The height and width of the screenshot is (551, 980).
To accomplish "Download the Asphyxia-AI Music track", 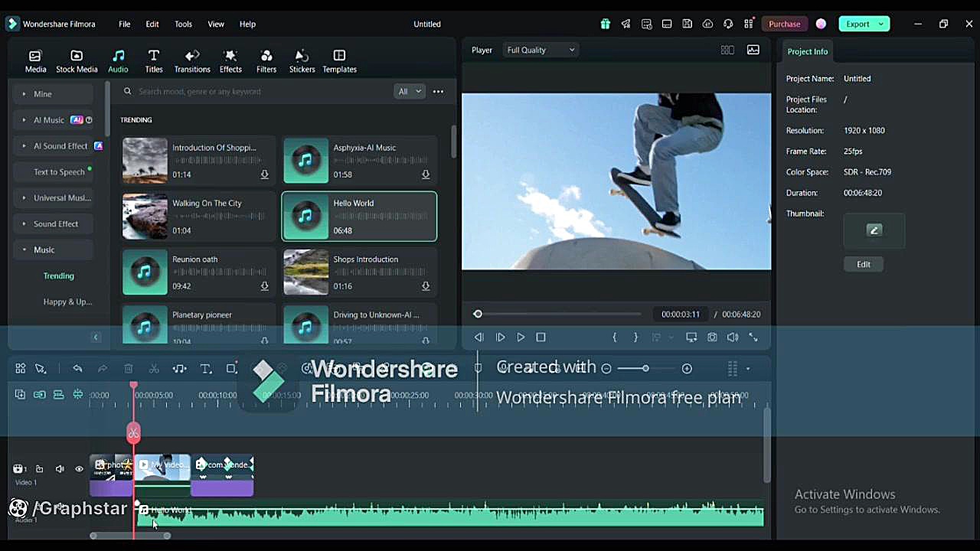I will [426, 174].
